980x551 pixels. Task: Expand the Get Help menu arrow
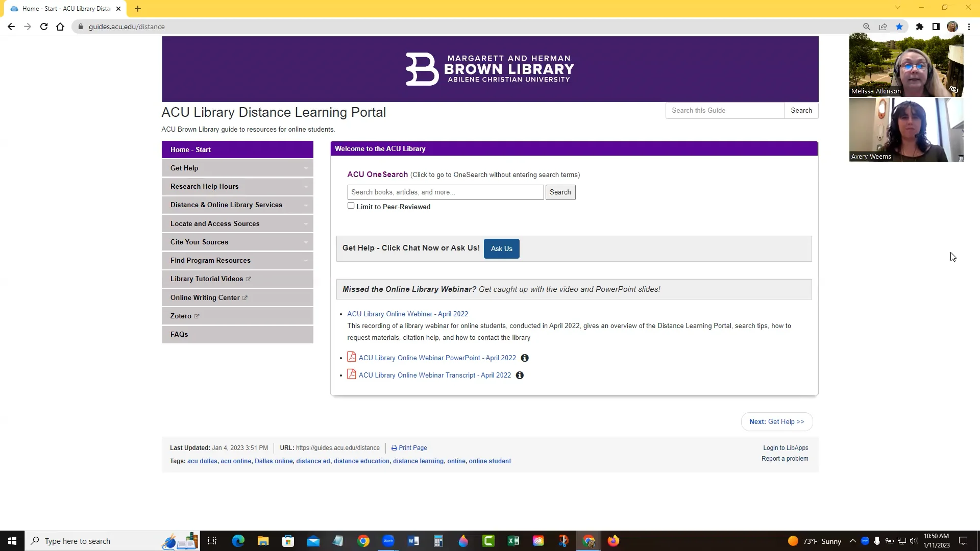pos(306,168)
